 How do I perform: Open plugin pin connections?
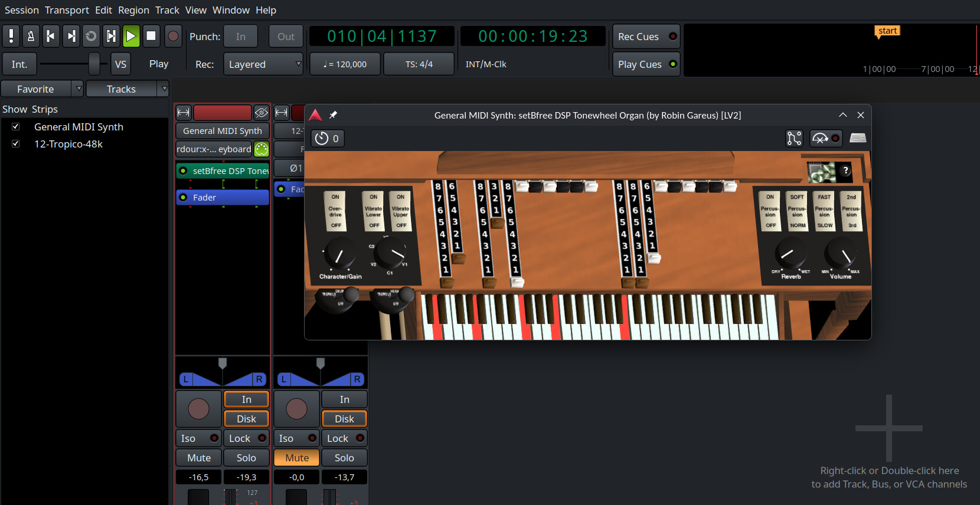[794, 138]
